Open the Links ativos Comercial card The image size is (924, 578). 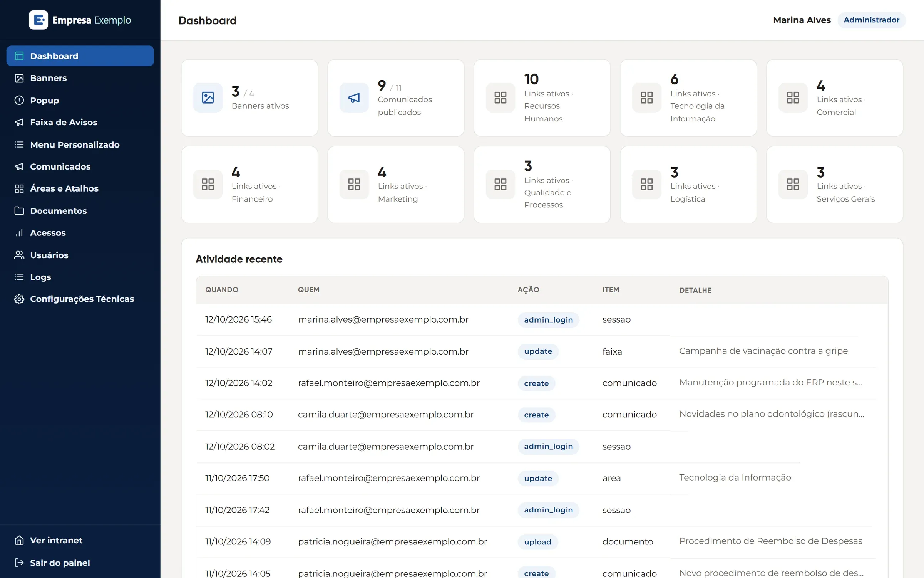[835, 98]
